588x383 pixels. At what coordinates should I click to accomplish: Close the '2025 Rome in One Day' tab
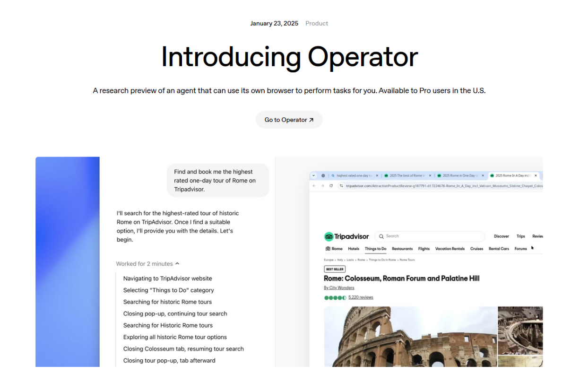pyautogui.click(x=483, y=175)
